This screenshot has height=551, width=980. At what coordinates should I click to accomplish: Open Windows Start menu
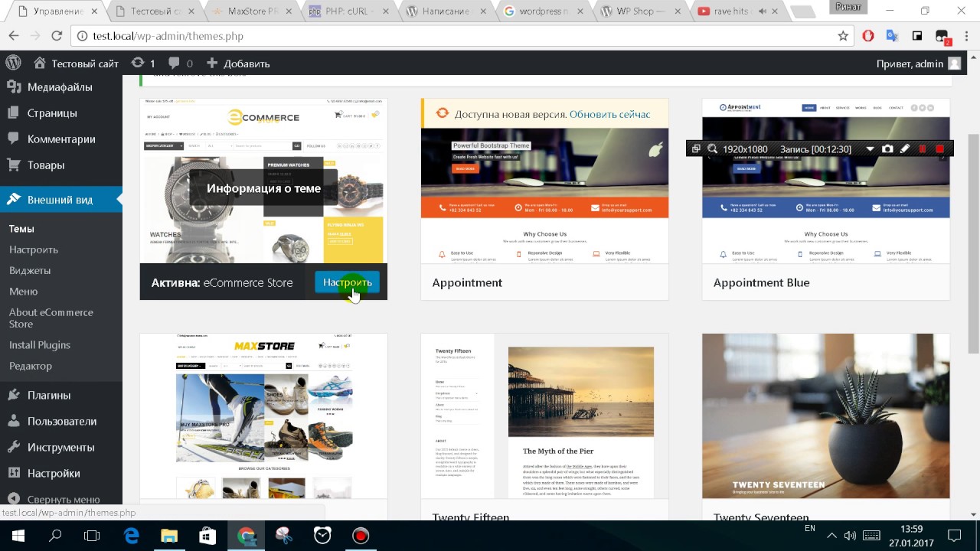tap(18, 536)
